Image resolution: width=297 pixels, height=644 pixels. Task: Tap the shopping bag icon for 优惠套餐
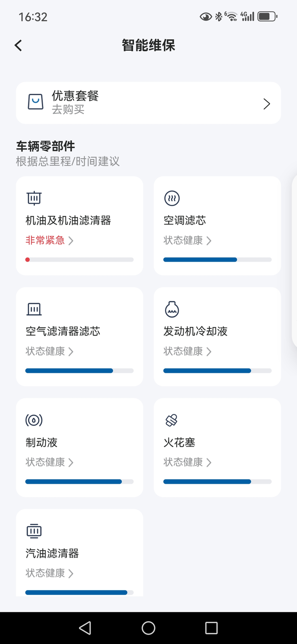(36, 102)
